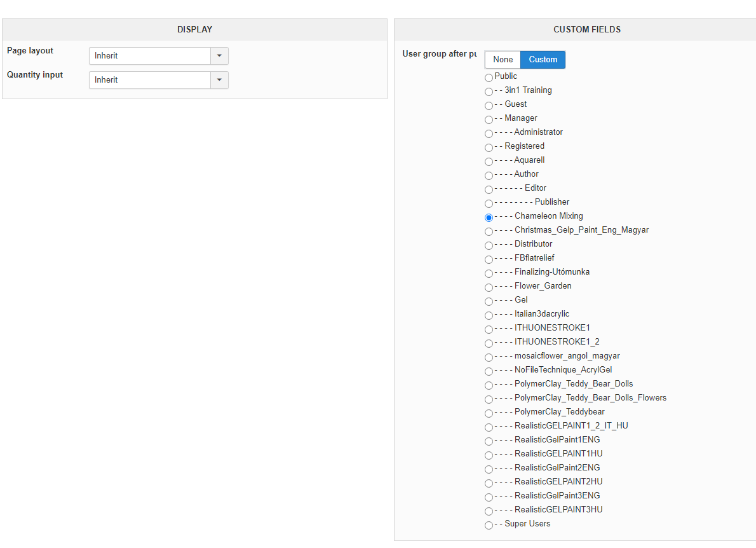Open the Page layout dropdown
Image resolution: width=756 pixels, height=548 pixels.
[158, 56]
